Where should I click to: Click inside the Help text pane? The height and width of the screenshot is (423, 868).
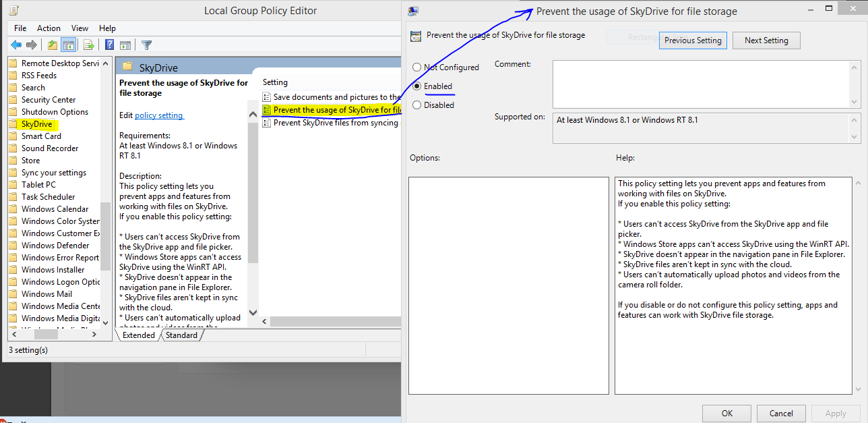coord(733,285)
